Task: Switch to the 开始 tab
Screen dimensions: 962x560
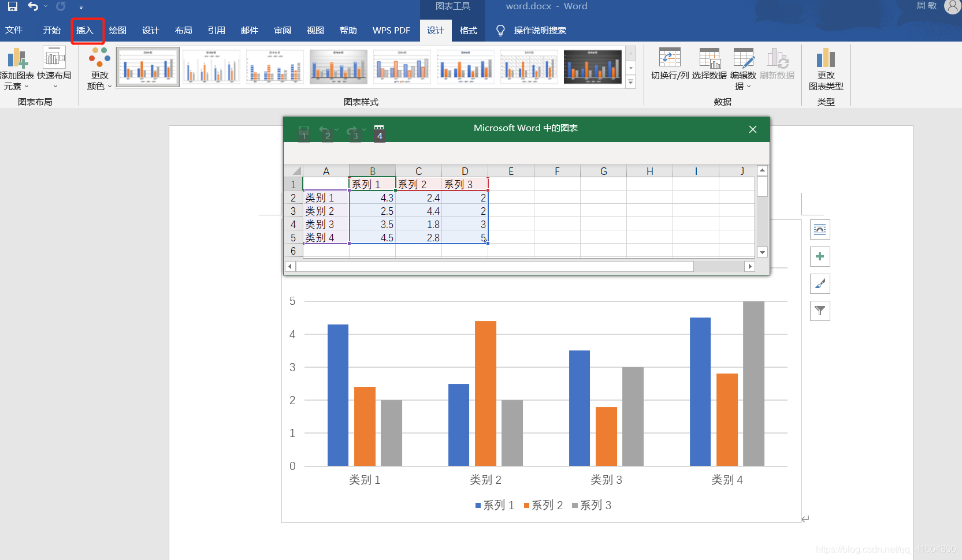Action: click(51, 30)
